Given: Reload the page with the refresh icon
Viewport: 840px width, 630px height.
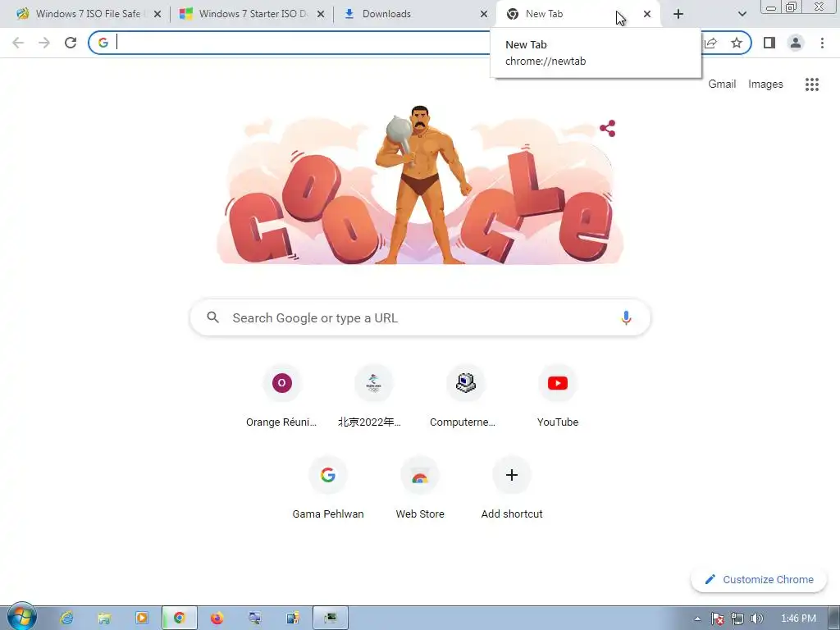Looking at the screenshot, I should [71, 43].
